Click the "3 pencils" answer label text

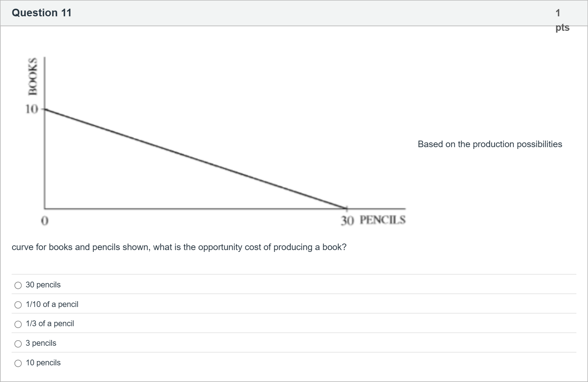tap(41, 343)
